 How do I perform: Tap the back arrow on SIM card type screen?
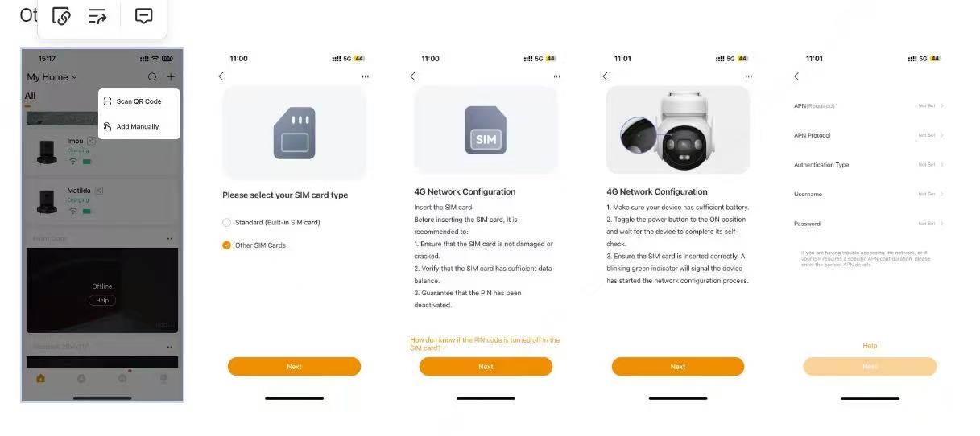click(x=221, y=76)
